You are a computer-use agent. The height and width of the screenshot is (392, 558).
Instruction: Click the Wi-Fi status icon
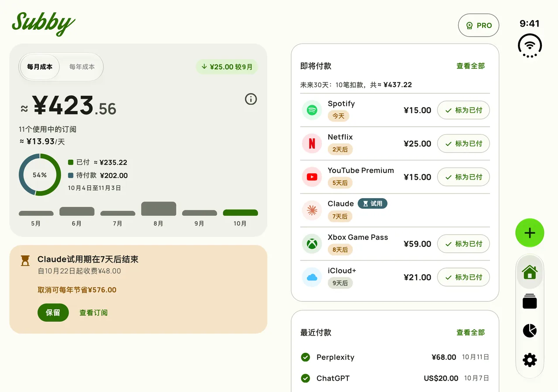point(530,45)
